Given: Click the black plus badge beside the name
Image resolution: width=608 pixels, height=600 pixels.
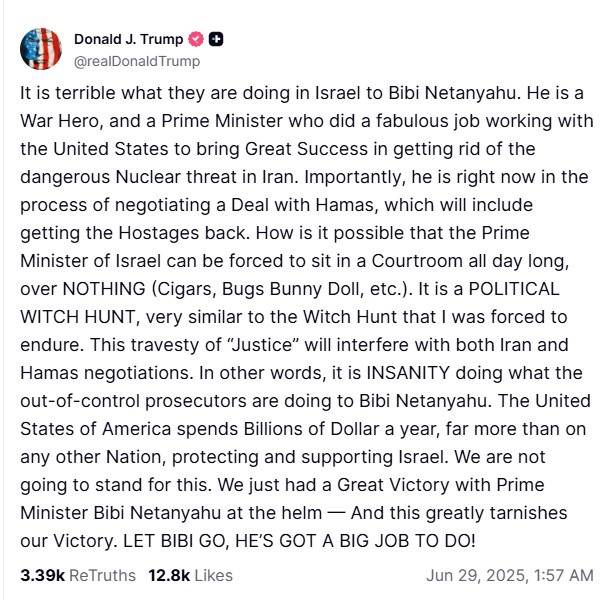Looking at the screenshot, I should [216, 40].
